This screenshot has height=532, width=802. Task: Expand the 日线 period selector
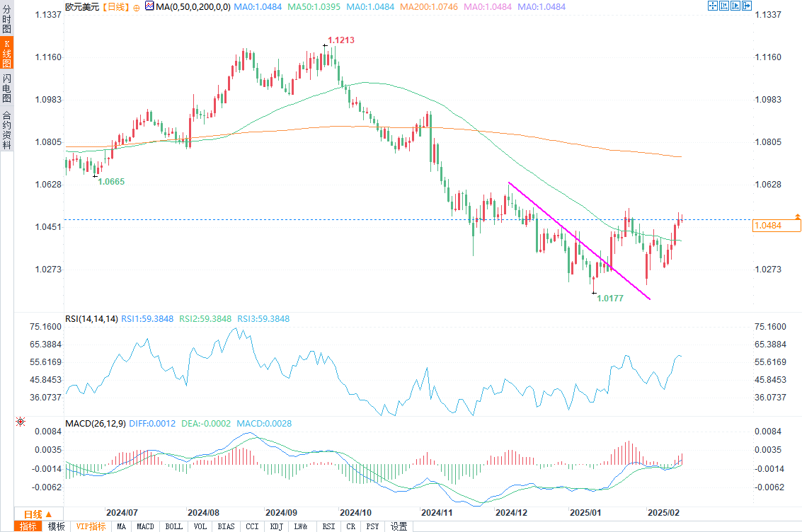(38, 514)
